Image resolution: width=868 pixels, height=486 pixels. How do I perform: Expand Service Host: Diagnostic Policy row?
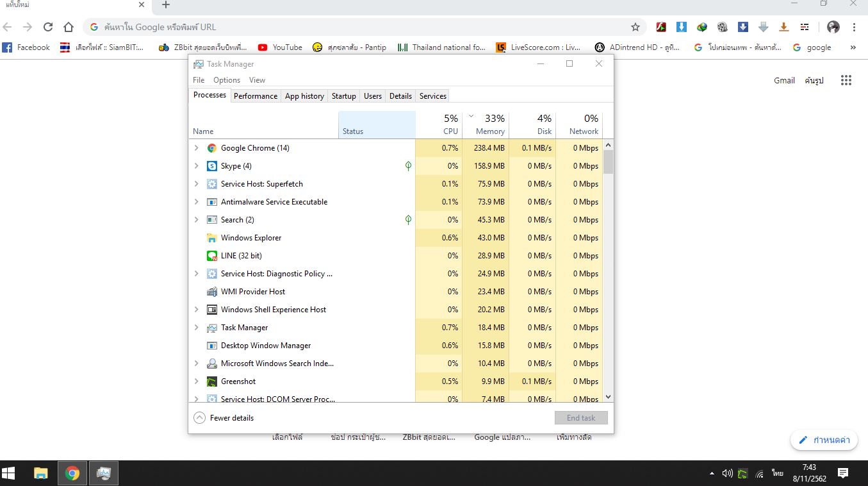point(197,274)
